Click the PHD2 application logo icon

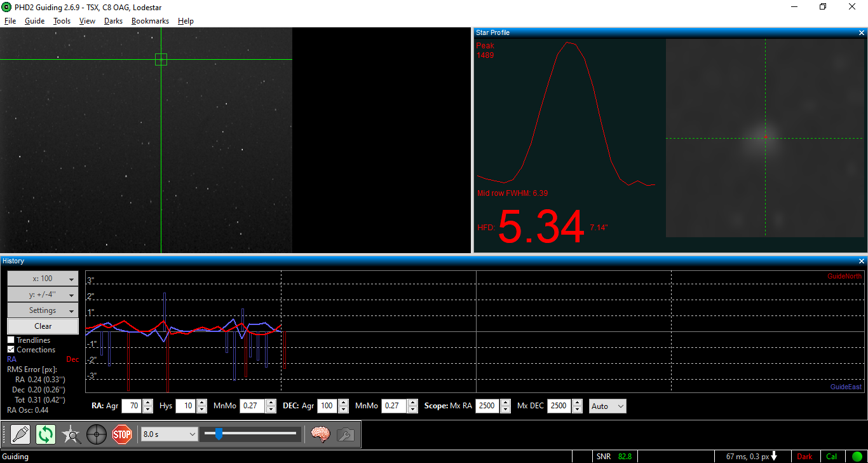[6, 6]
